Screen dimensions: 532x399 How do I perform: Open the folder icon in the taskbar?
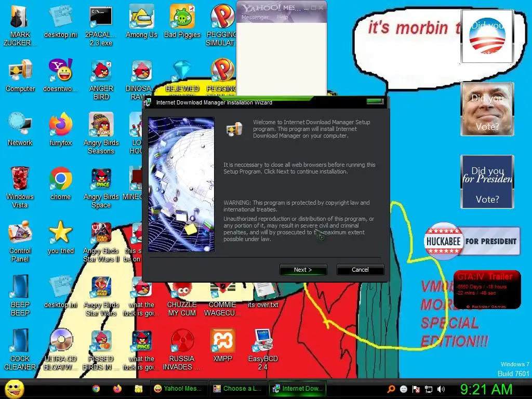click(138, 389)
